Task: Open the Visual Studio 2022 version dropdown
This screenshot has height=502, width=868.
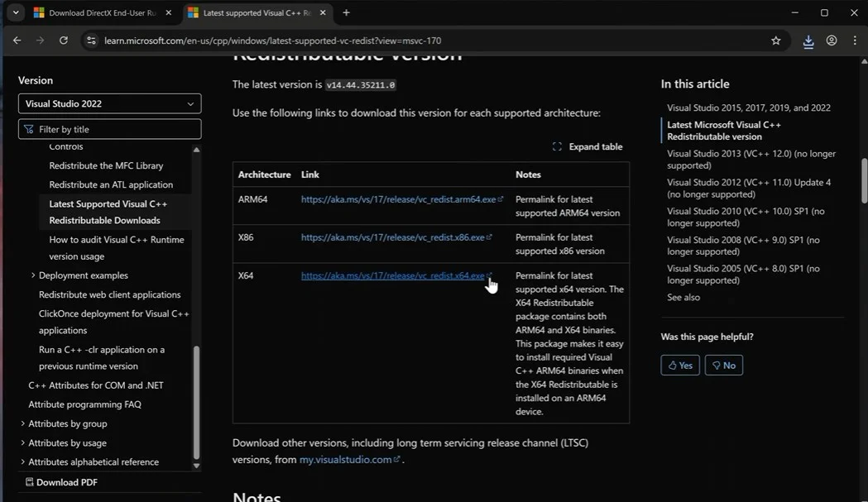Action: tap(109, 103)
